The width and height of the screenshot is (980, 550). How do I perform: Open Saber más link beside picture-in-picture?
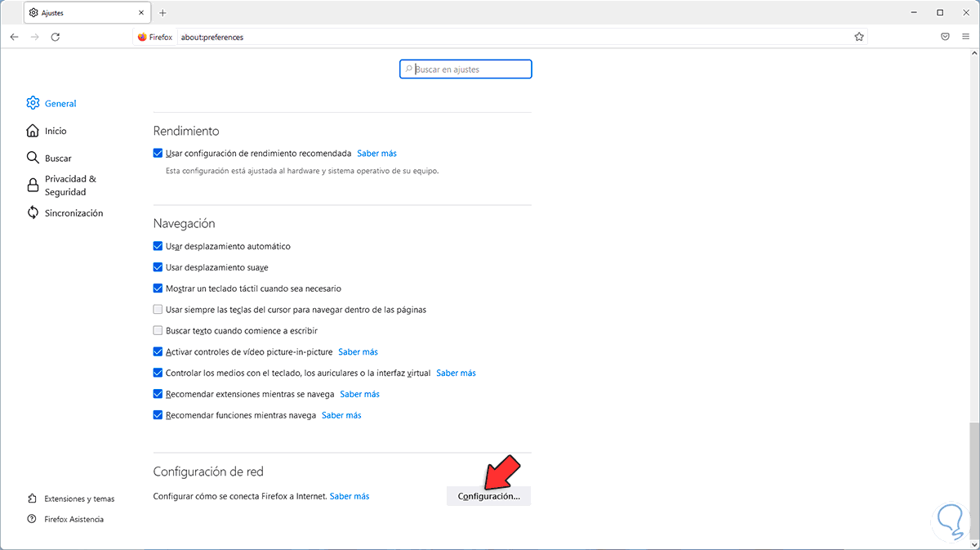click(x=358, y=352)
